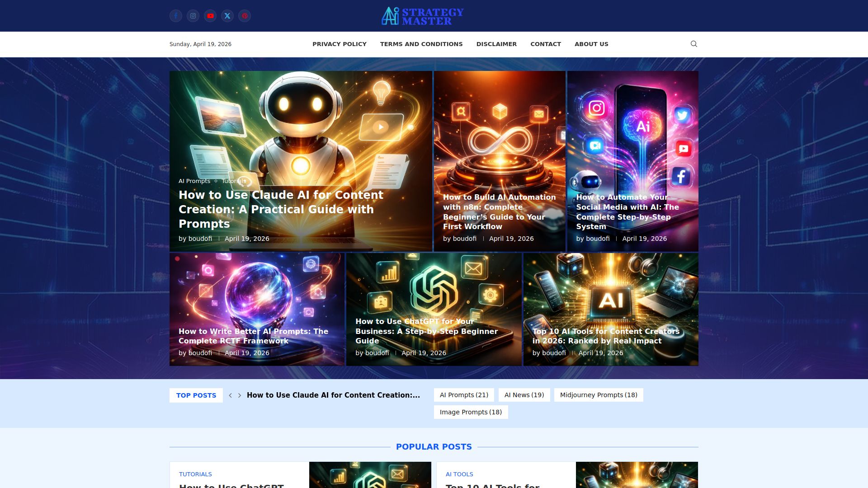
Task: Select the AI Prompts (21) category tag
Action: point(464,395)
